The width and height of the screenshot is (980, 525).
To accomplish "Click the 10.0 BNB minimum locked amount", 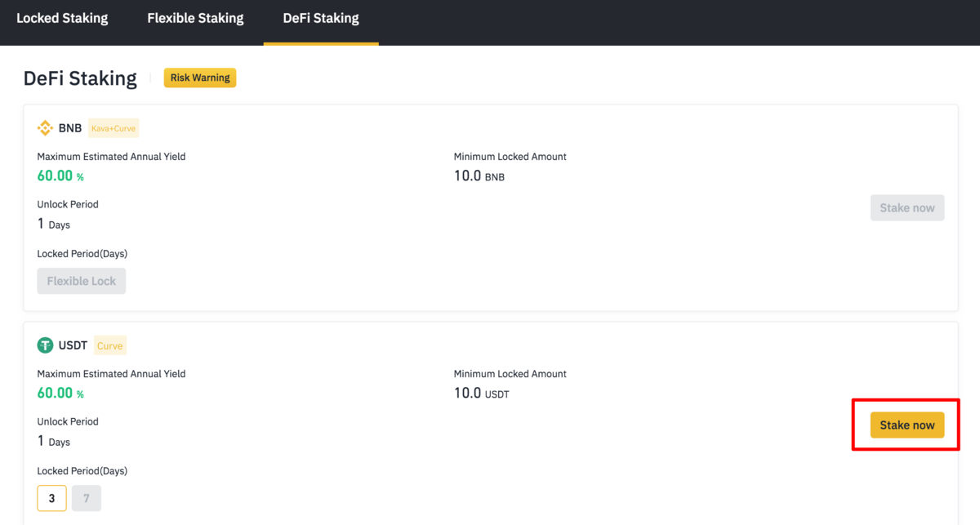I will tap(479, 176).
